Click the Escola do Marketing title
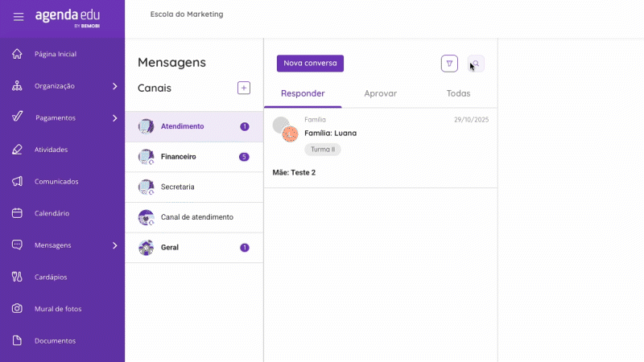 [187, 14]
